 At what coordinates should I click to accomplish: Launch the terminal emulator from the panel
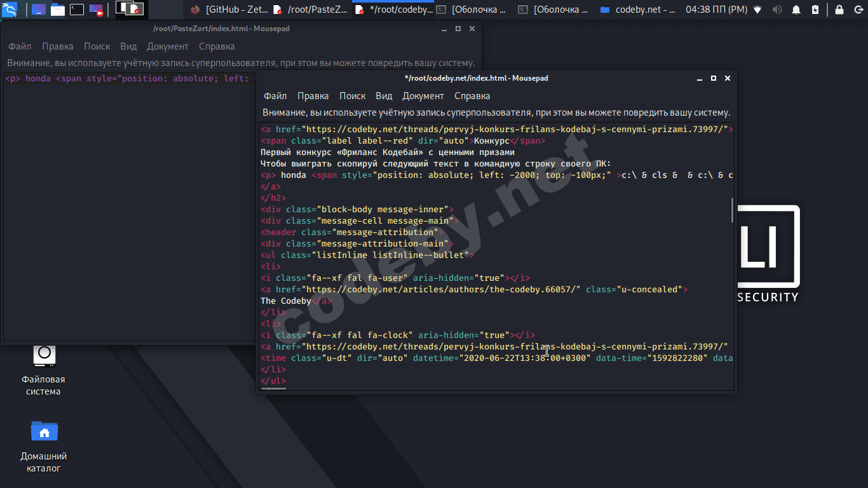point(76,10)
